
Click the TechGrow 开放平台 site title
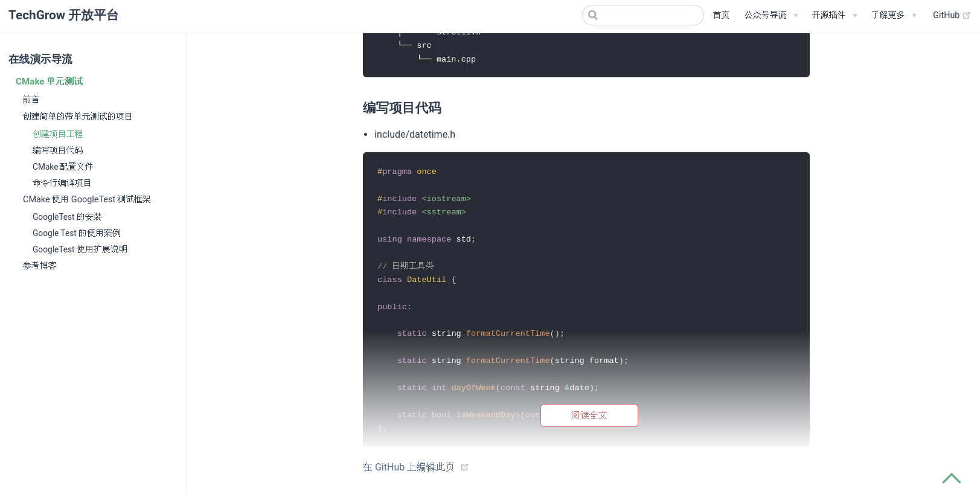tap(63, 15)
